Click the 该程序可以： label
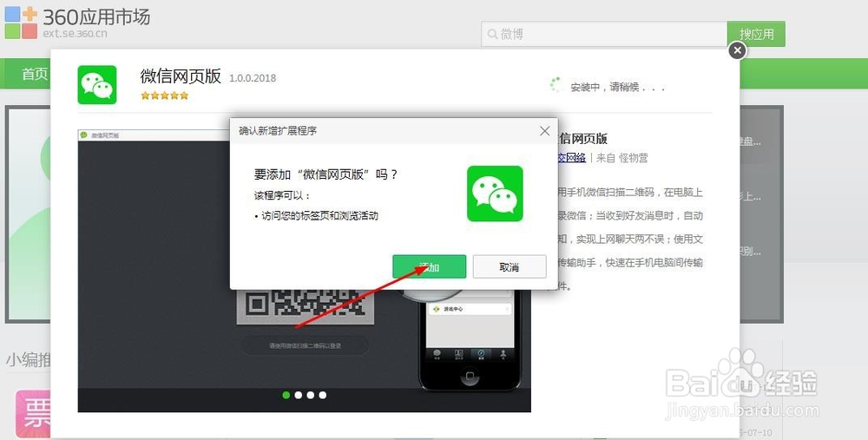 282,196
